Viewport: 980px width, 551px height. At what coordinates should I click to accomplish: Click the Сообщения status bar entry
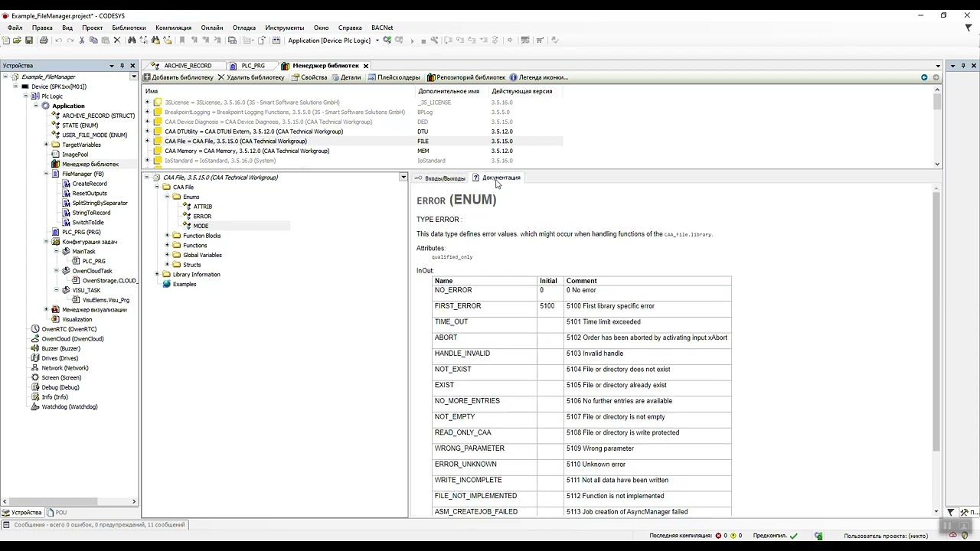(94, 525)
